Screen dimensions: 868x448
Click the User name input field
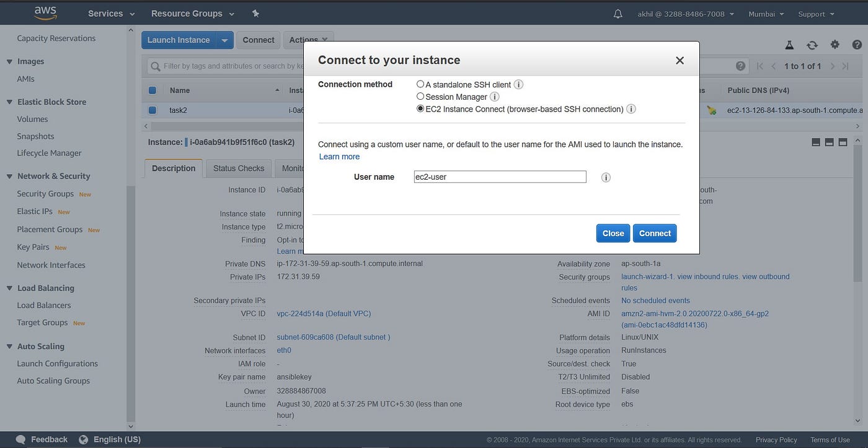[500, 177]
